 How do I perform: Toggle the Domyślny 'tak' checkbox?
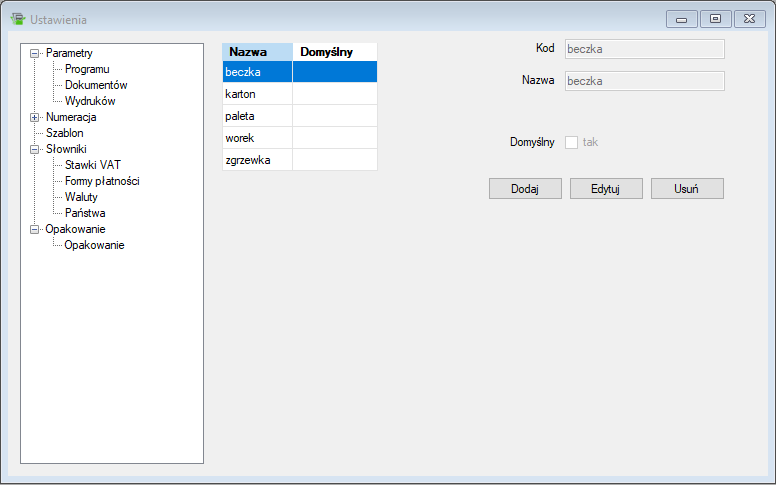[572, 142]
